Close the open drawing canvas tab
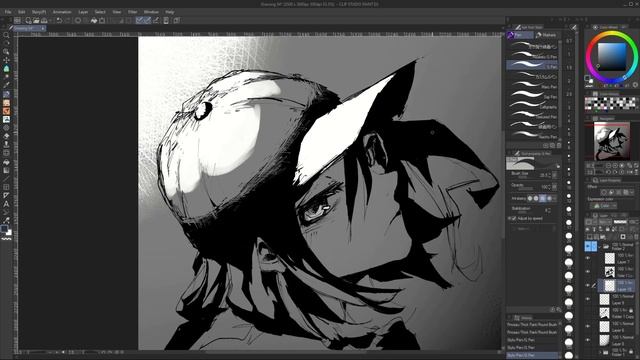 pyautogui.click(x=43, y=29)
